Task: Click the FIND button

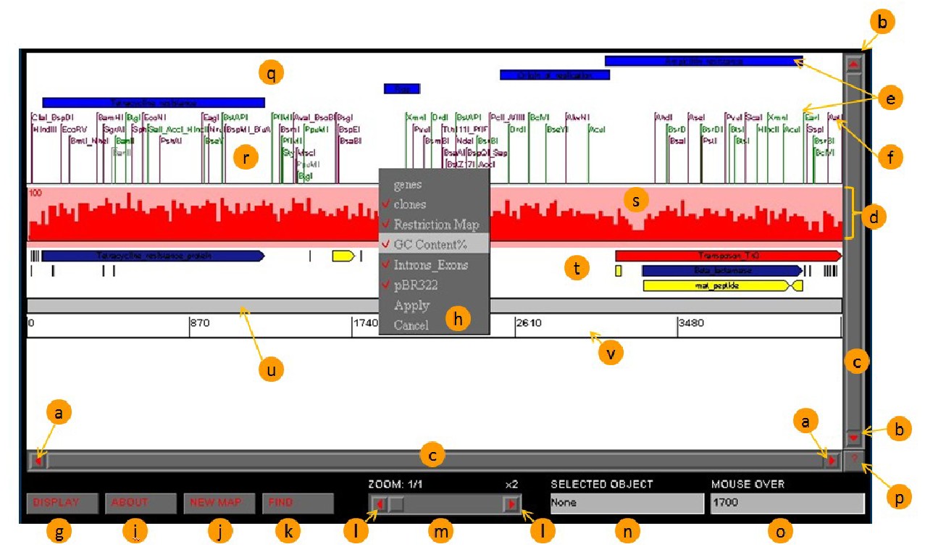Action: (298, 503)
